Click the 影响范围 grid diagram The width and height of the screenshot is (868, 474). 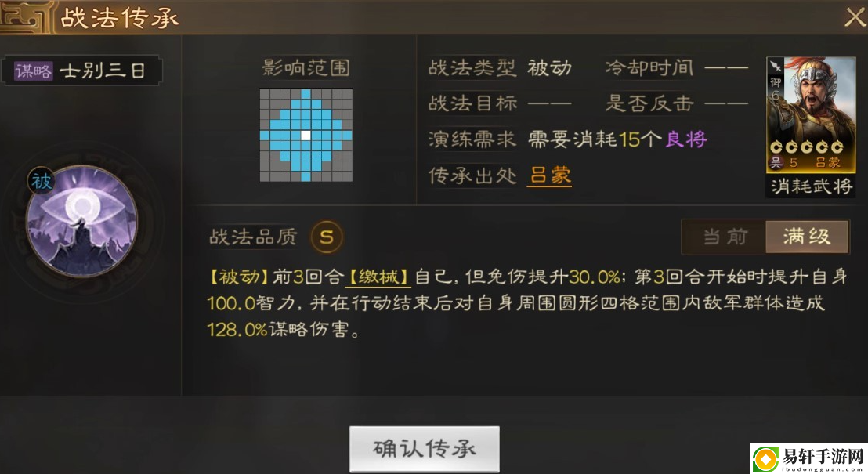tap(306, 135)
